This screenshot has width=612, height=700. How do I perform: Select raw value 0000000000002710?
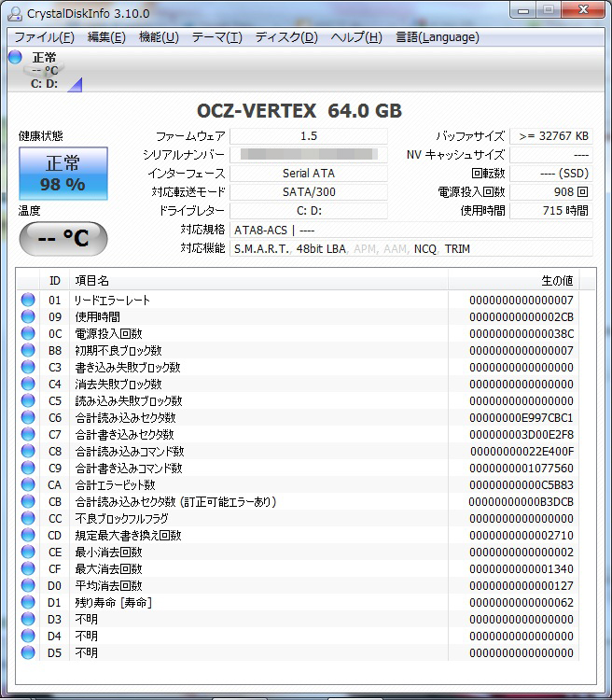(x=522, y=536)
